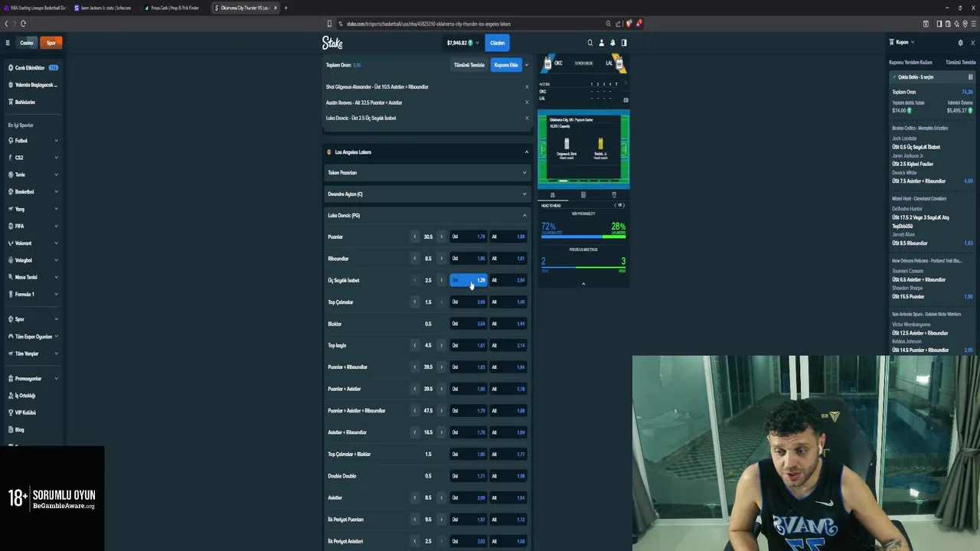Reload the browser page

(23, 24)
